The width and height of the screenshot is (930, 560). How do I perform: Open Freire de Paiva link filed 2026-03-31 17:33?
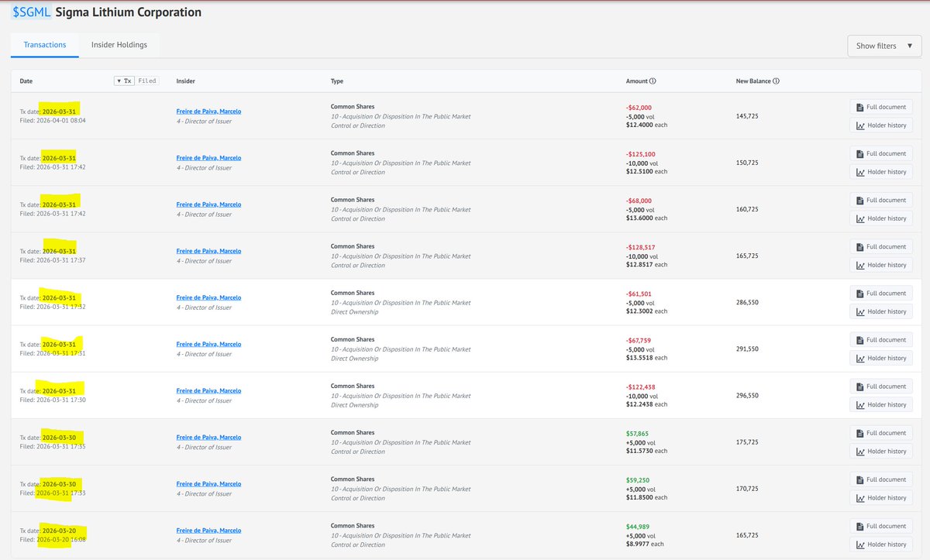coord(208,483)
